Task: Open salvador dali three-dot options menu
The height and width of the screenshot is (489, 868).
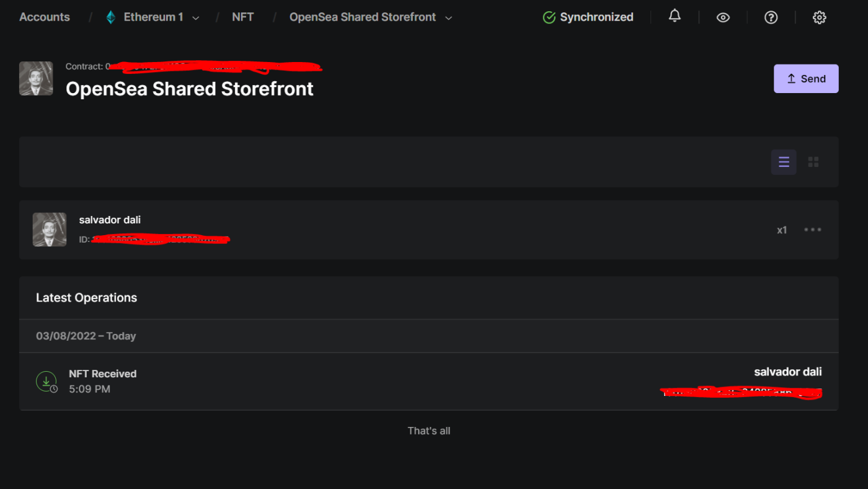Action: (x=812, y=230)
